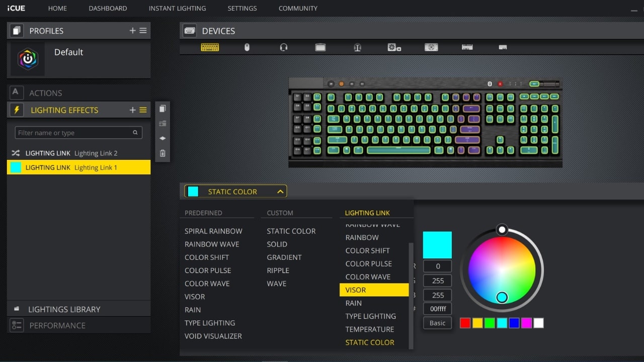Choose predefined Spiral Rainbow effect
644x362 pixels.
pos(213,231)
